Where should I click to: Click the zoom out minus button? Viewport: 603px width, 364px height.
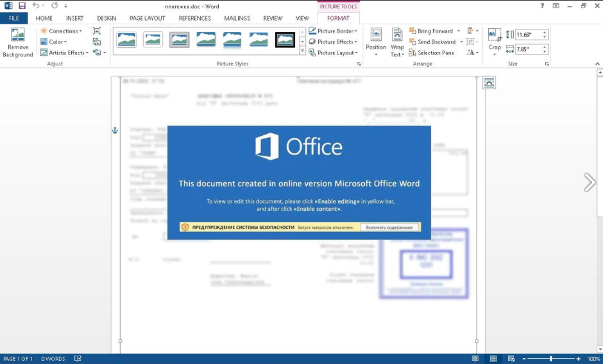pyautogui.click(x=524, y=359)
